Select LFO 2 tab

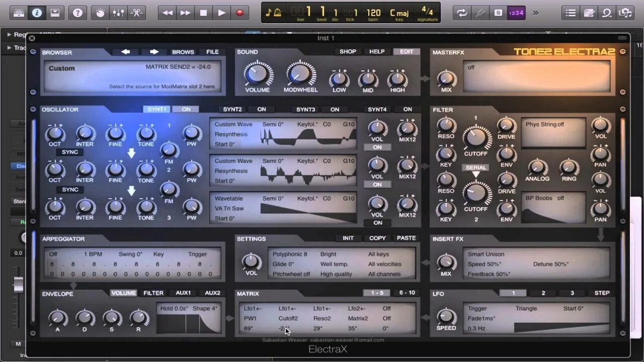[x=543, y=293]
